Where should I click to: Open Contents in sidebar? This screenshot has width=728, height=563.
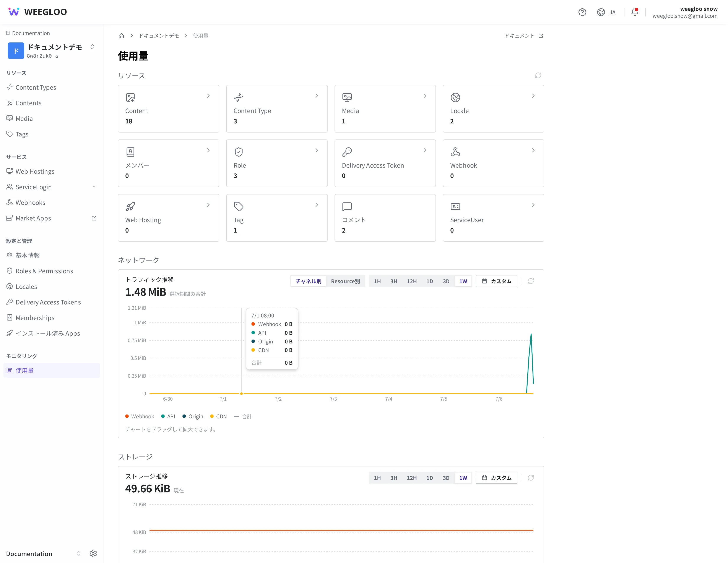[52, 103]
